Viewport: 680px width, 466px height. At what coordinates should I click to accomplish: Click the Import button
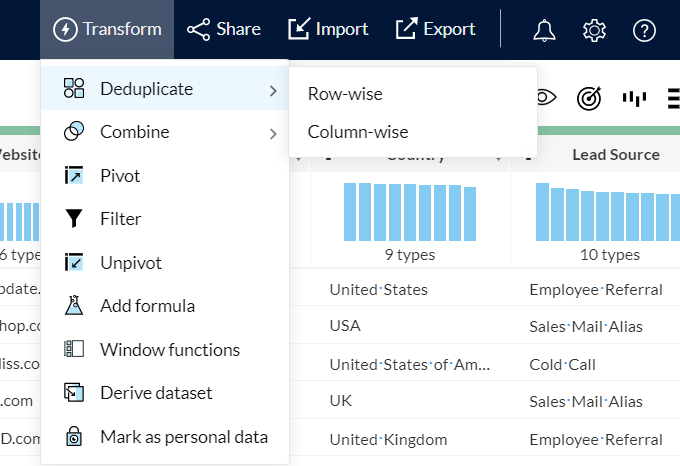point(328,29)
